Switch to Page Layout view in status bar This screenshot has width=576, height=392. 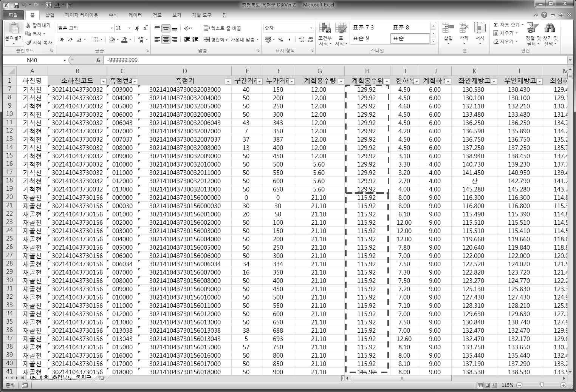coord(487,385)
